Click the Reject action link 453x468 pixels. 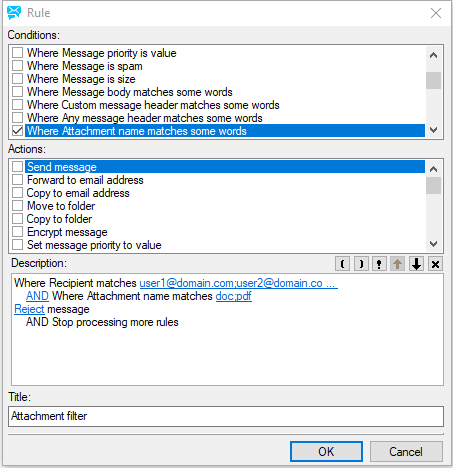pyautogui.click(x=29, y=309)
